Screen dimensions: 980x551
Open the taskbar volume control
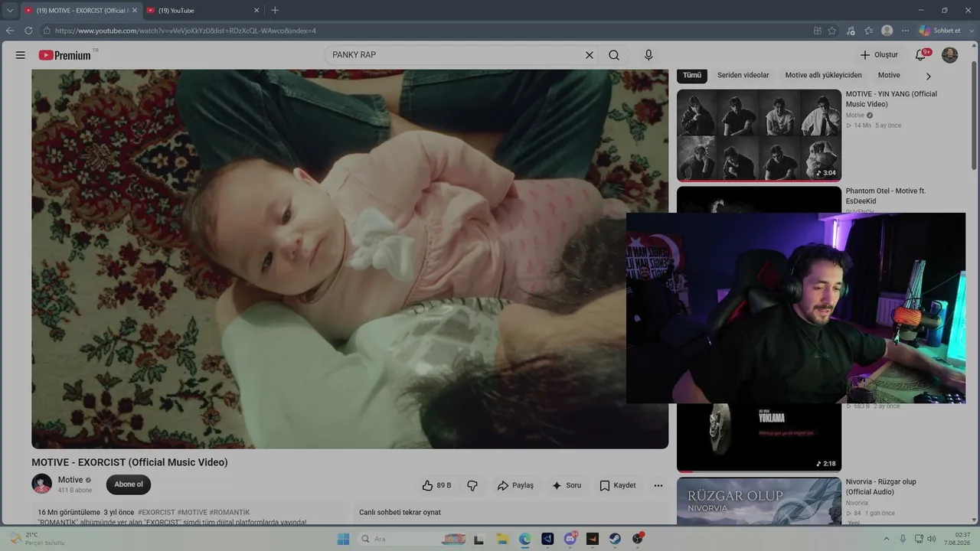[933, 539]
